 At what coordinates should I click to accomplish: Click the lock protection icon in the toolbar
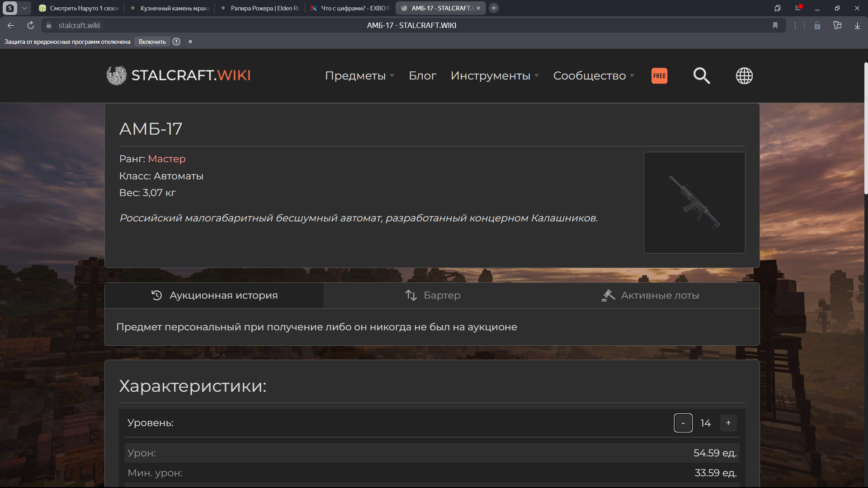817,26
